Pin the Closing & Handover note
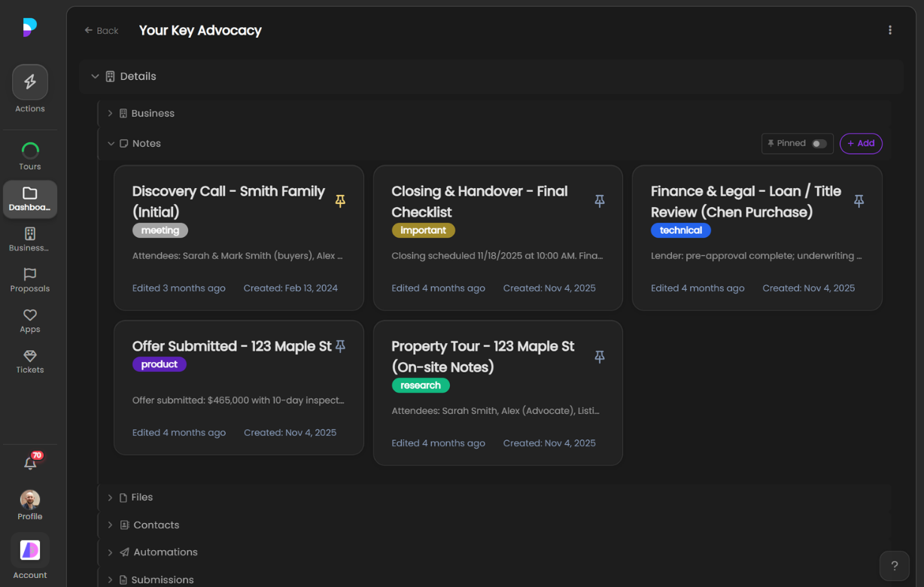The width and height of the screenshot is (924, 587). tap(600, 201)
